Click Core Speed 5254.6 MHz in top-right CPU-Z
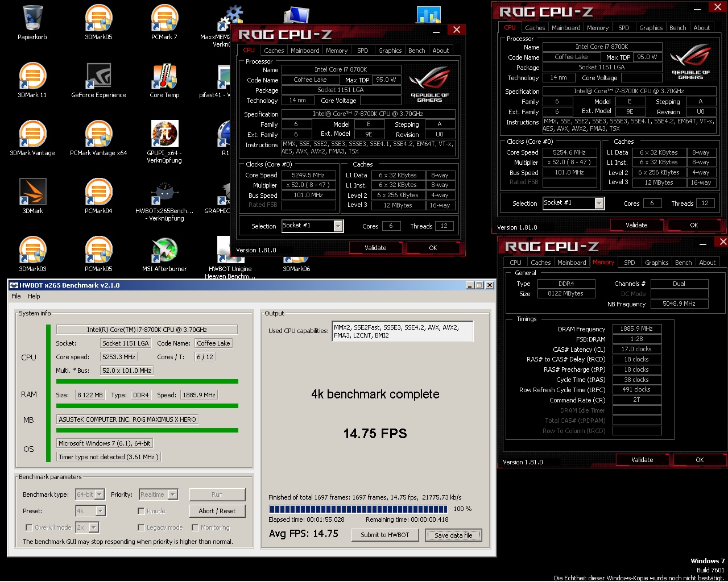The height and width of the screenshot is (582, 728). coord(569,152)
